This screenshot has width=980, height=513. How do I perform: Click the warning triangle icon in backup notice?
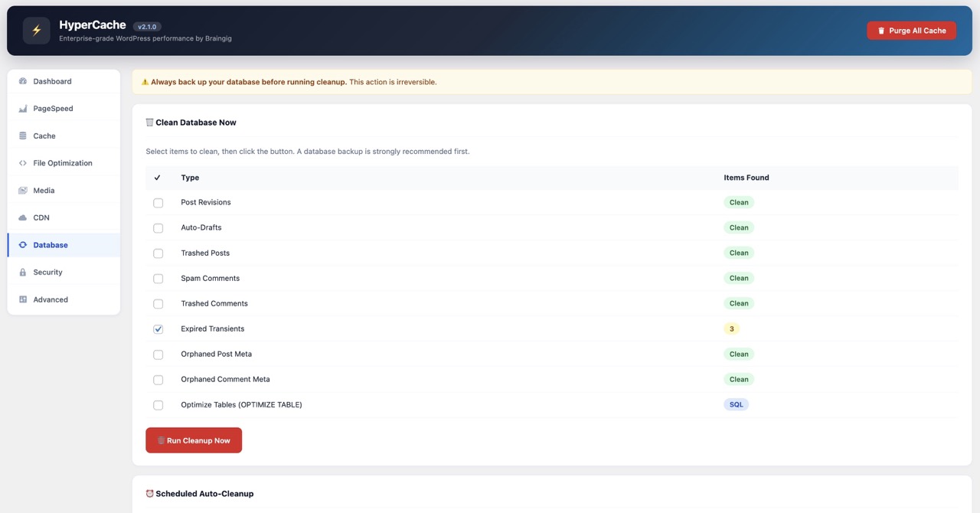pos(145,82)
